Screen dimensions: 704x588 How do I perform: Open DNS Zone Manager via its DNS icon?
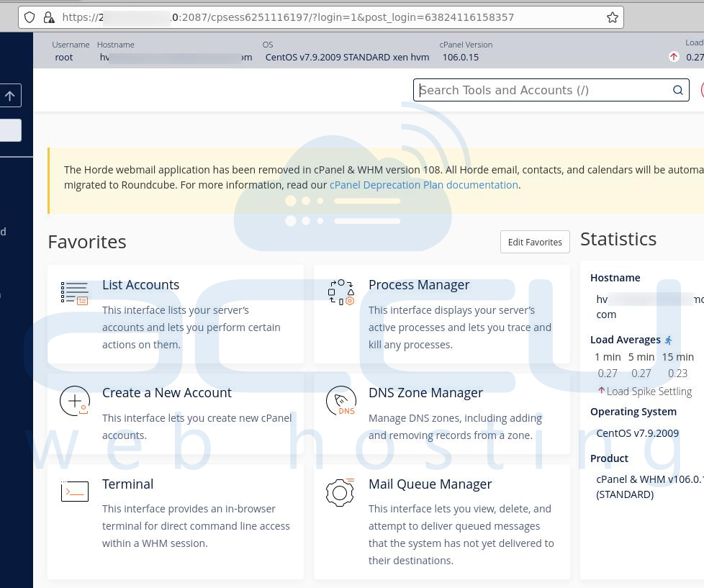pos(340,400)
